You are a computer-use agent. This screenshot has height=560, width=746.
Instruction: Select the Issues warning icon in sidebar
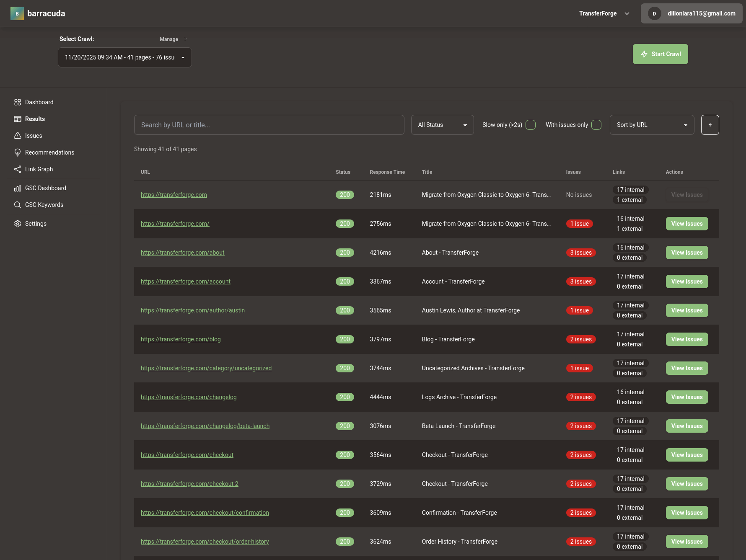18,135
